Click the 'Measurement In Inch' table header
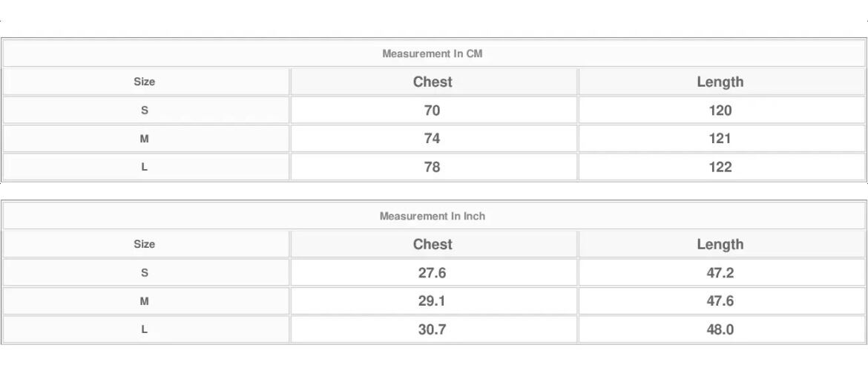The width and height of the screenshot is (868, 365). point(433,216)
